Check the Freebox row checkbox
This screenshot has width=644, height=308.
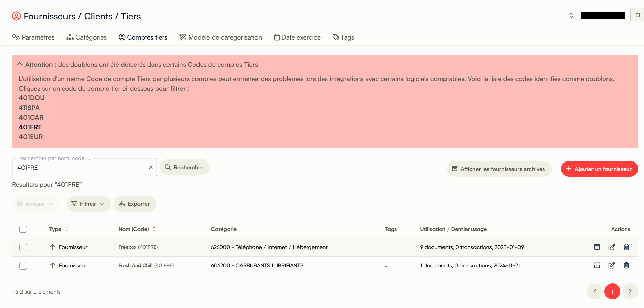[x=23, y=247]
